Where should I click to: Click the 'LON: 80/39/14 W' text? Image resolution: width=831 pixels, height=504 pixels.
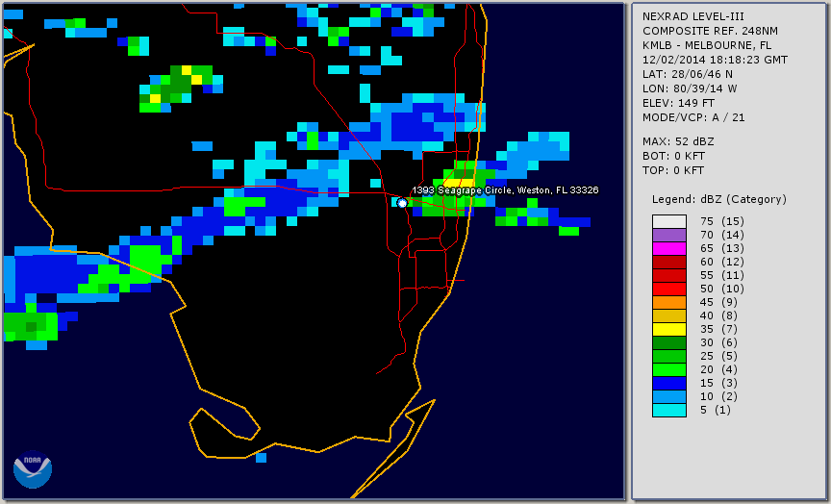click(690, 88)
